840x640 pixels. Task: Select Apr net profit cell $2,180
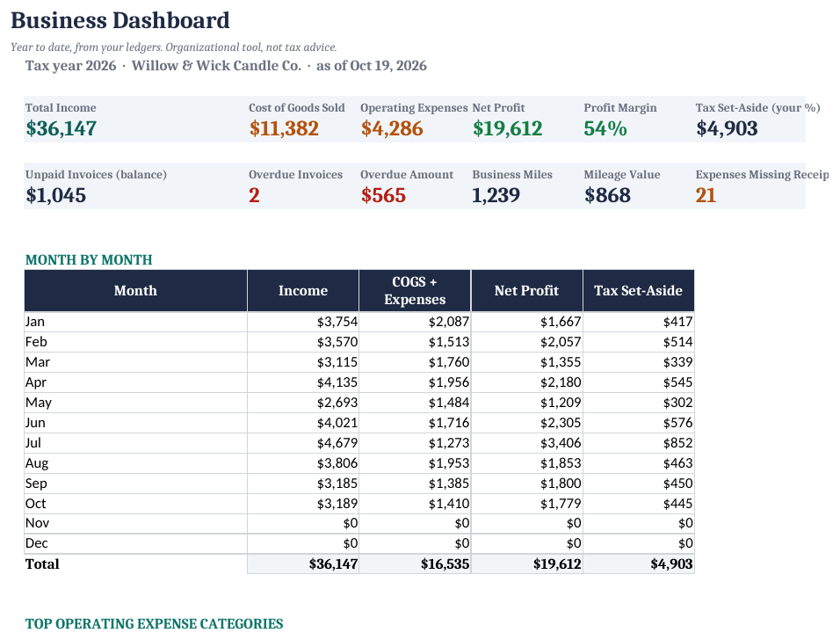pos(526,382)
